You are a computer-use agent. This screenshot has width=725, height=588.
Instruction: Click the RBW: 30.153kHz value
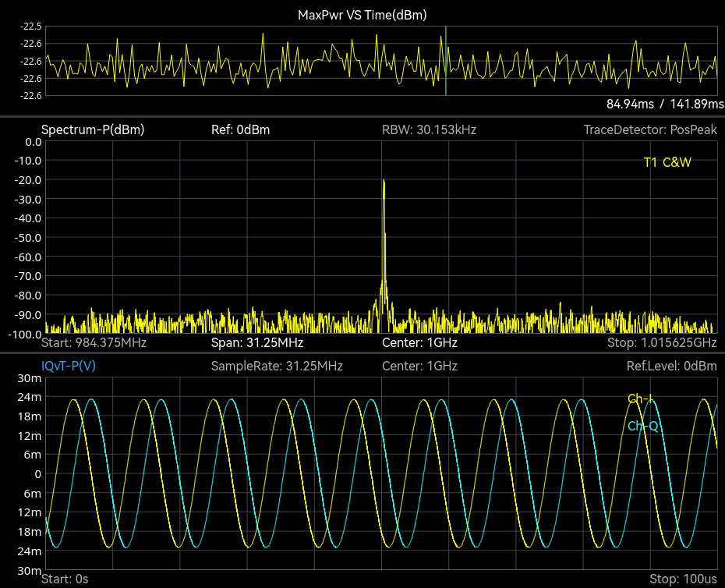429,129
